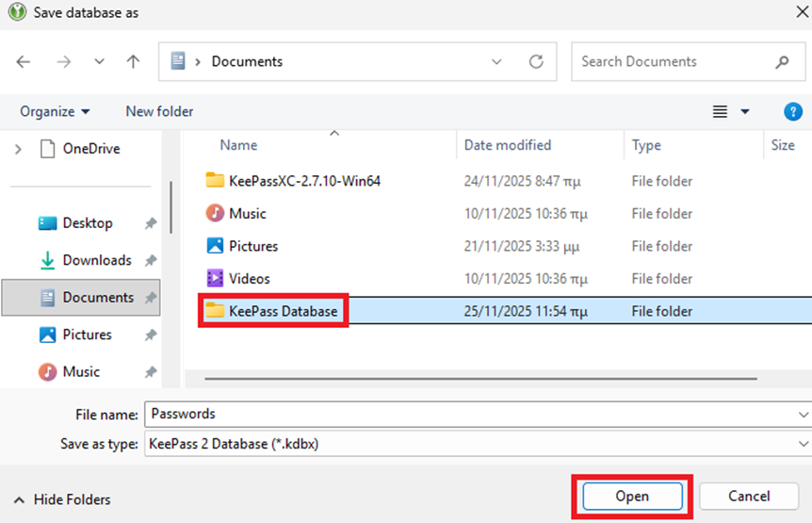Unpin Desktop using its pin icon
This screenshot has width=812, height=523.
pyautogui.click(x=151, y=223)
